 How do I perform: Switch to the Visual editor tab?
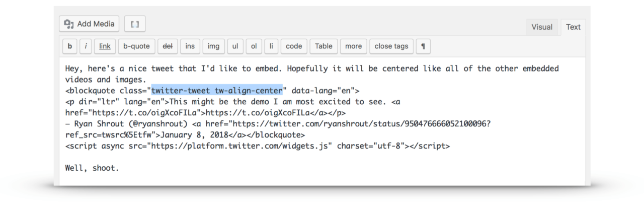(542, 27)
